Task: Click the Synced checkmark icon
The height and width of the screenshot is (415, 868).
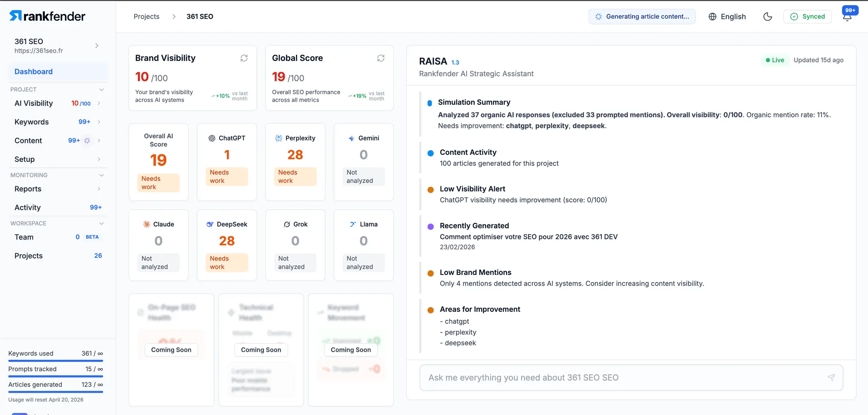Action: [794, 17]
